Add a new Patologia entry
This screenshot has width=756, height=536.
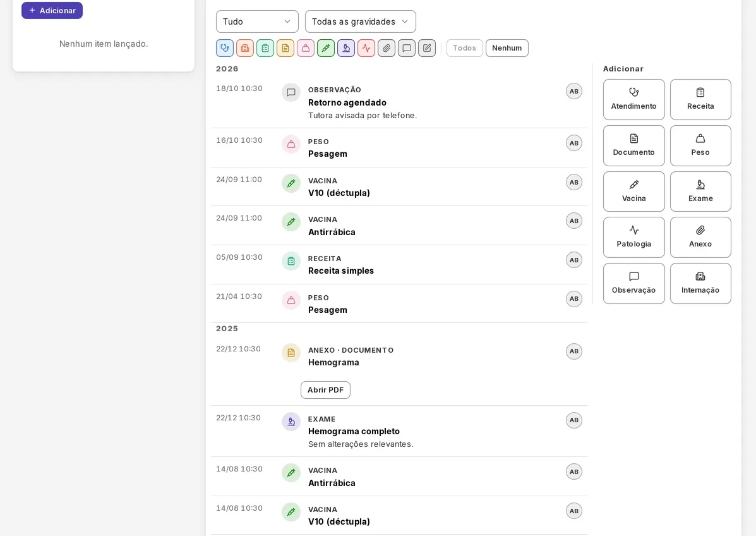(x=634, y=238)
